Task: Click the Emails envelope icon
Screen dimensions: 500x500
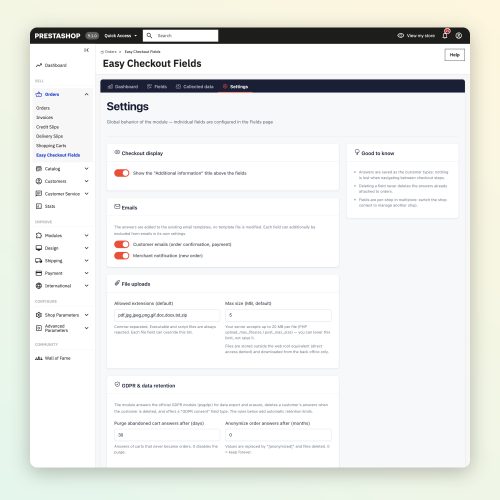Action: tap(117, 207)
